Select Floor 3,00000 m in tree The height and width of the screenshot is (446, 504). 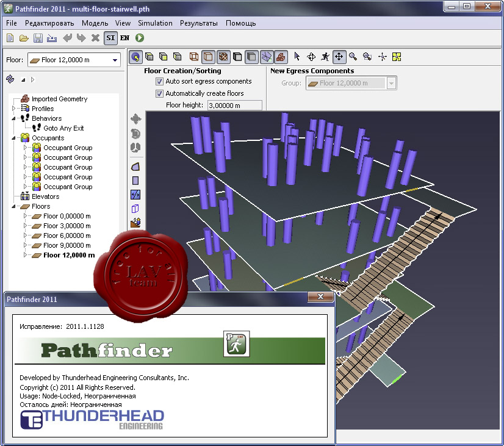(x=67, y=226)
